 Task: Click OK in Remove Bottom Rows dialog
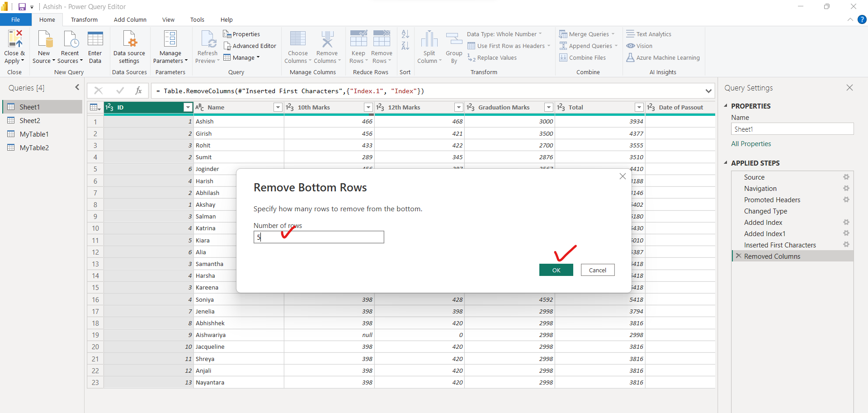click(x=556, y=270)
